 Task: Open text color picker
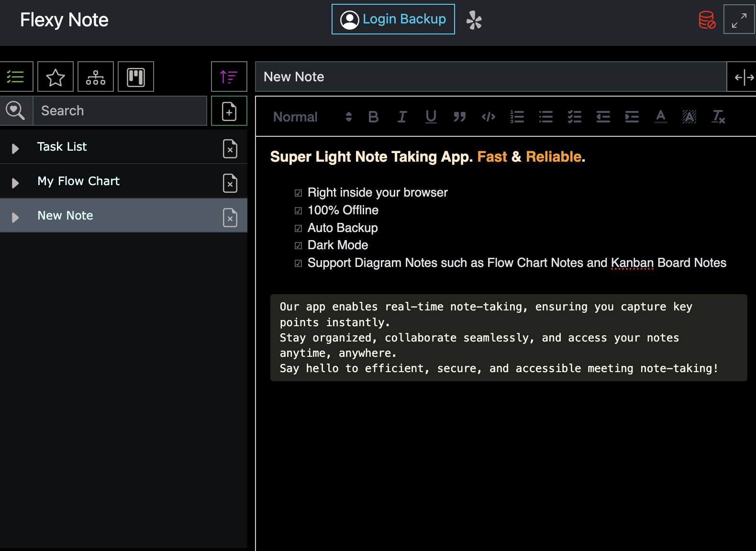pos(661,117)
